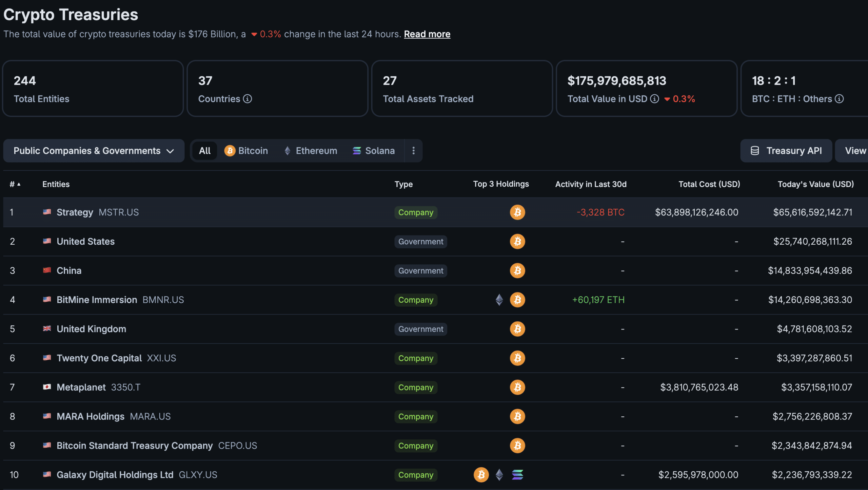
Task: Click Bitcoin icon in BitMine Immersion row
Action: coord(517,300)
